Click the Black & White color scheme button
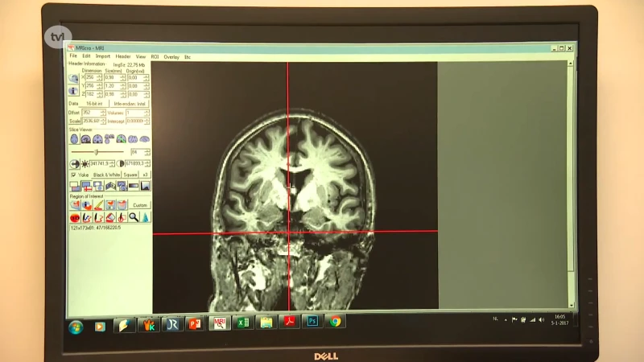Image resolution: width=644 pixels, height=362 pixels. pos(106,175)
